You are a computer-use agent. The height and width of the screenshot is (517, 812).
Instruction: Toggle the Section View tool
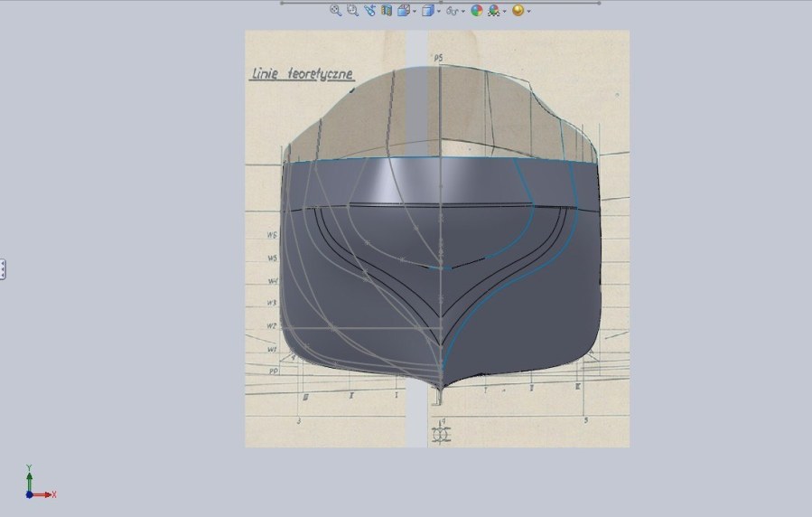pos(387,11)
